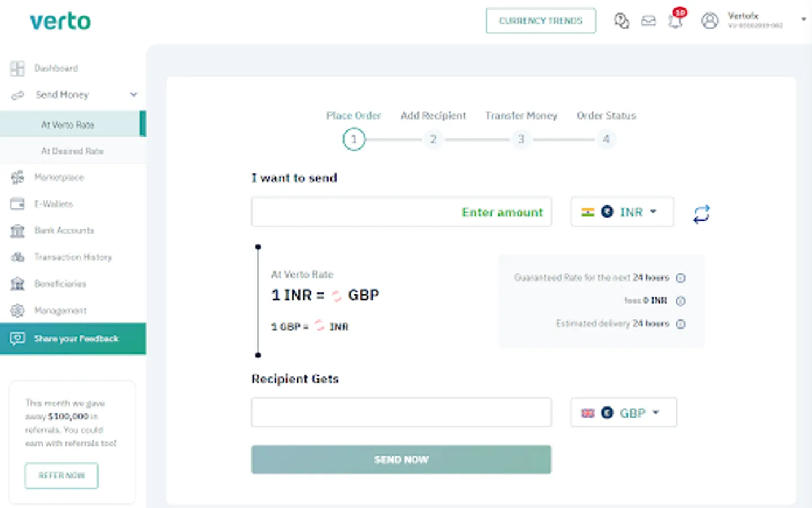Click the Guaranteed Rate info icon
Screen dimensions: 812x508
pyautogui.click(x=681, y=278)
